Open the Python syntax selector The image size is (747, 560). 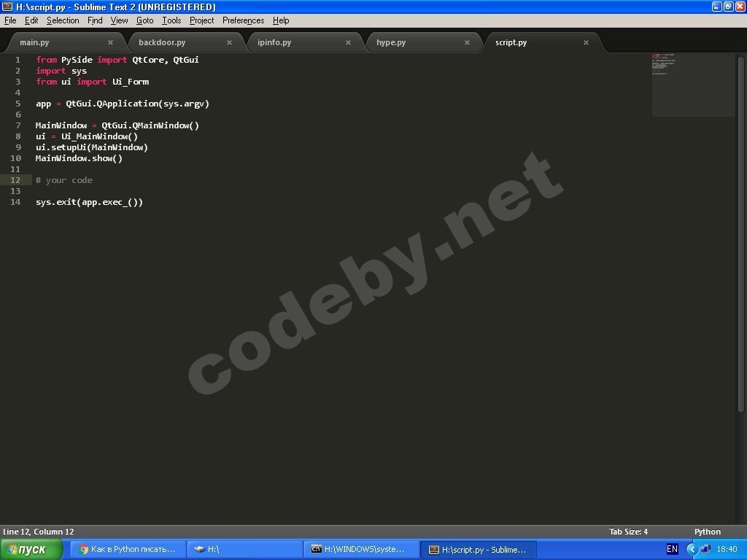pyautogui.click(x=708, y=532)
